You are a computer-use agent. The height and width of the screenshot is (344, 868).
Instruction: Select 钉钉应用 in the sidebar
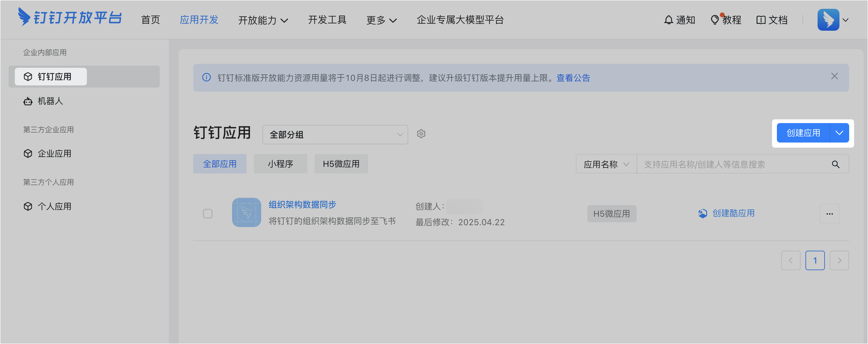pyautogui.click(x=84, y=77)
